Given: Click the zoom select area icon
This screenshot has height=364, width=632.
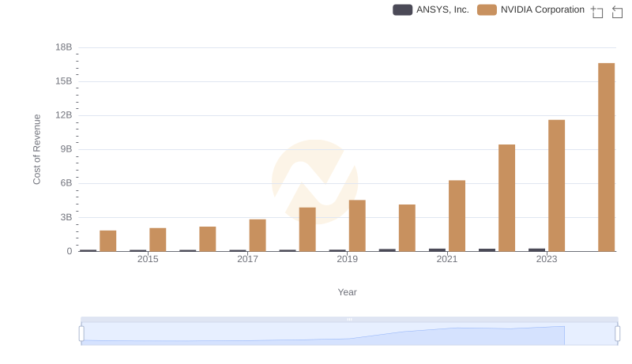Looking at the screenshot, I should (597, 12).
